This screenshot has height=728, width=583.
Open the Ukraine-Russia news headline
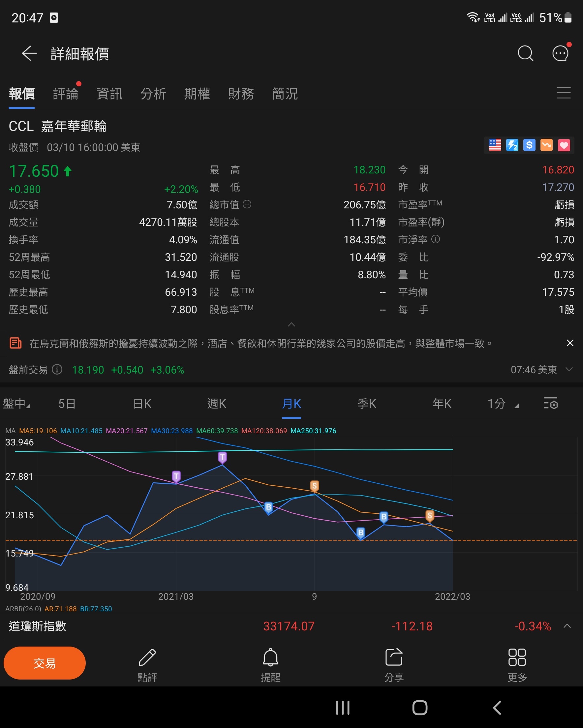click(261, 344)
